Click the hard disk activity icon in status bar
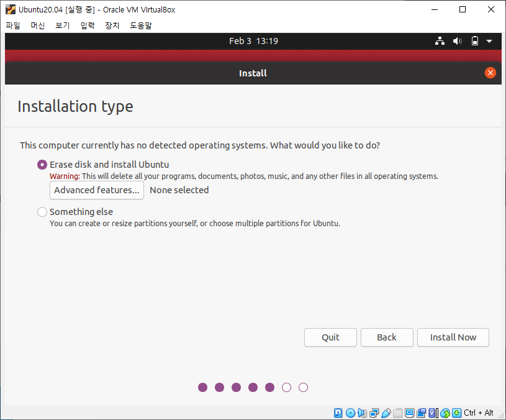 point(338,413)
